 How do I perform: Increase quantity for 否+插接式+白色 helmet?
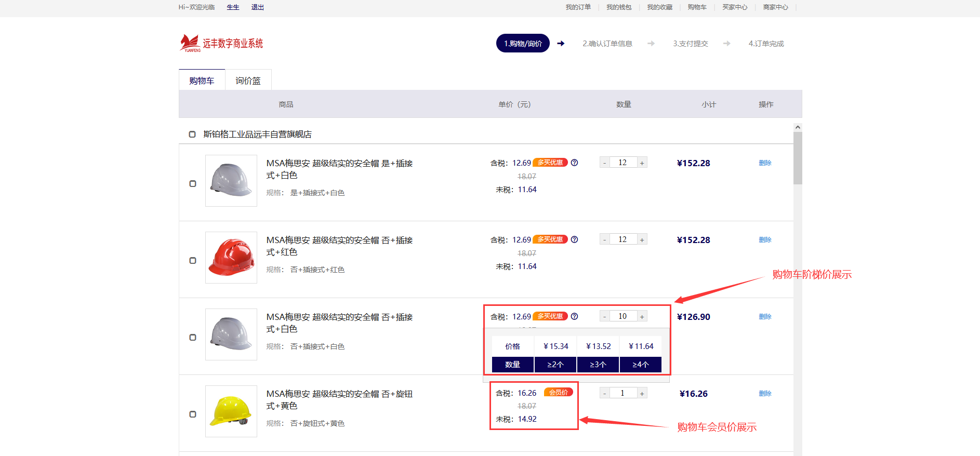coord(642,316)
